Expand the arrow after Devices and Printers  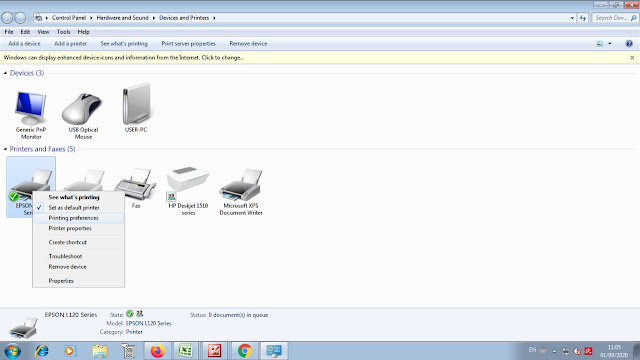(214, 18)
